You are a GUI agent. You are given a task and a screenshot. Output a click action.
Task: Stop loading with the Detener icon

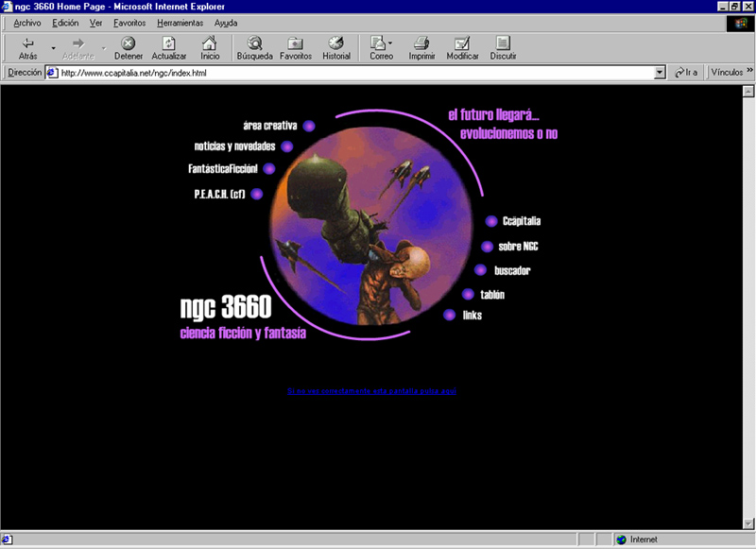[128, 43]
